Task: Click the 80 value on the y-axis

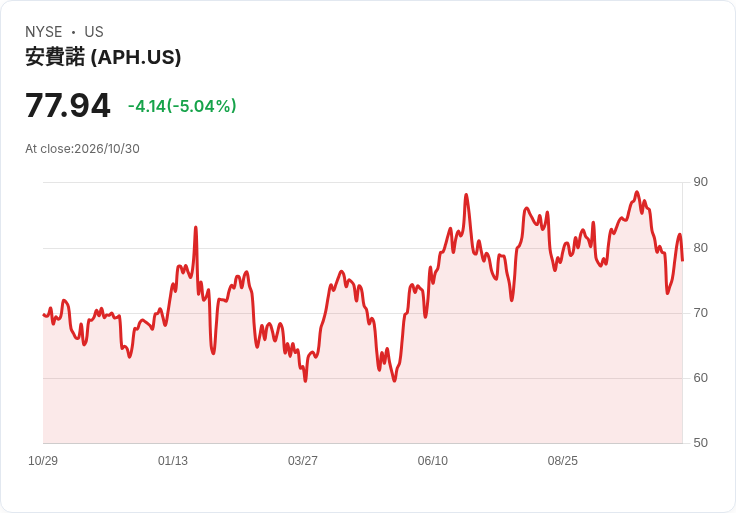Action: tap(700, 248)
